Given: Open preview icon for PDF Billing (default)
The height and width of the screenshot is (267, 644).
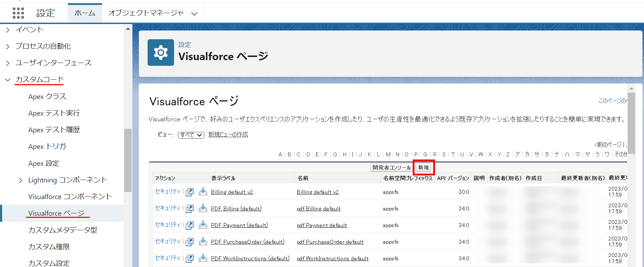Looking at the screenshot, I should tap(190, 209).
